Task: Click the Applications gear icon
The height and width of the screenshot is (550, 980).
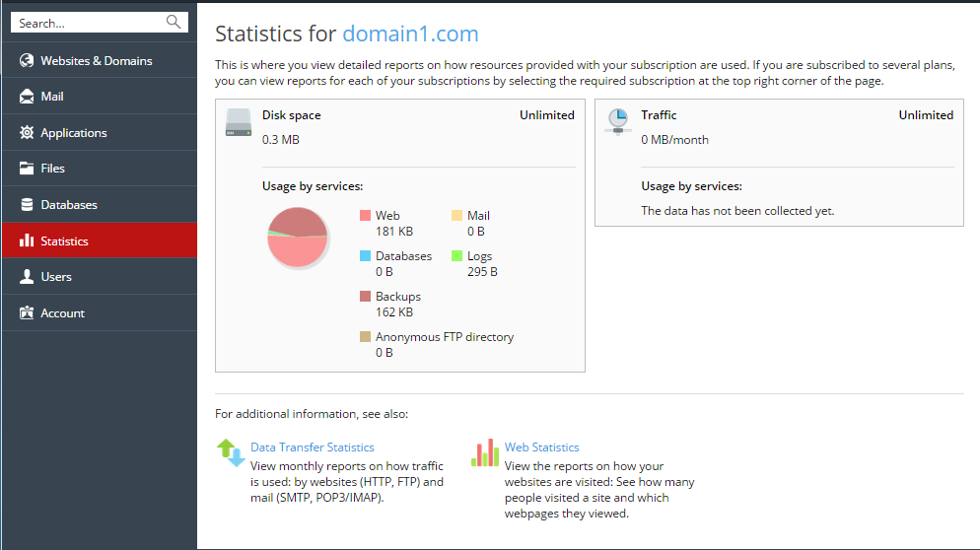Action: point(27,132)
